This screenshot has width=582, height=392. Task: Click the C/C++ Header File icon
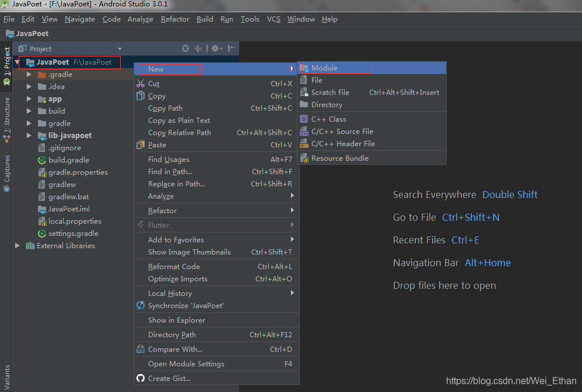pyautogui.click(x=304, y=143)
